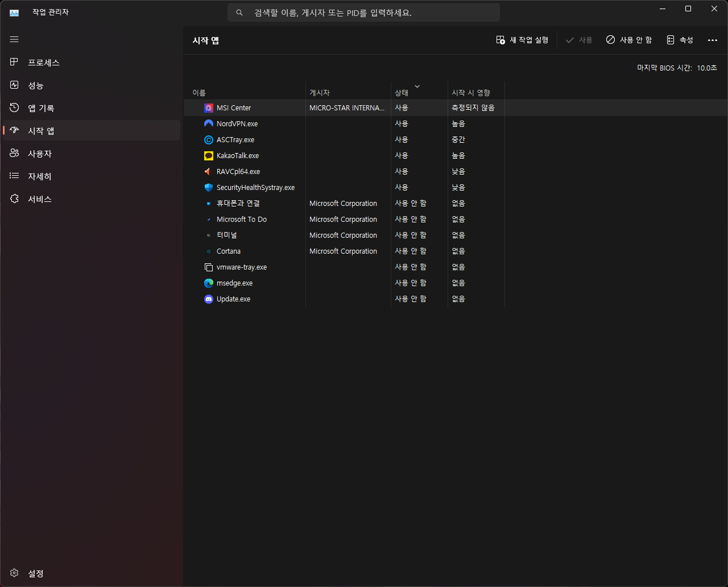The height and width of the screenshot is (587, 728).
Task: Click the 사용자 users icon
Action: [14, 153]
